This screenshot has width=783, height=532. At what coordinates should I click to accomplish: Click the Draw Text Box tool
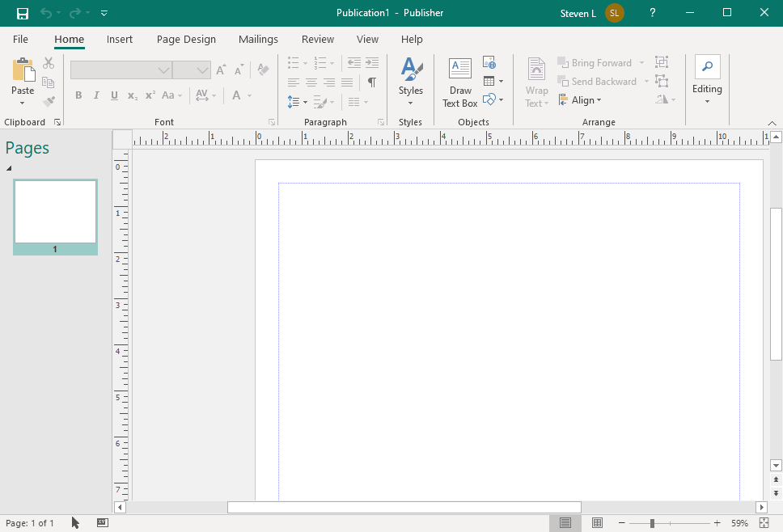pyautogui.click(x=460, y=82)
